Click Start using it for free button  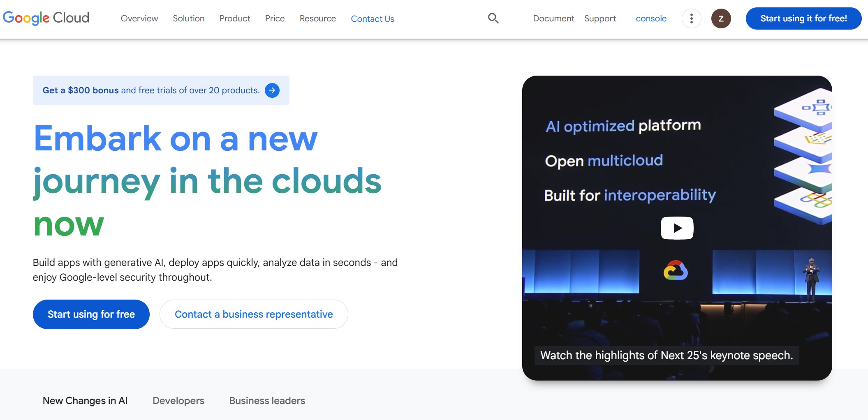[803, 18]
